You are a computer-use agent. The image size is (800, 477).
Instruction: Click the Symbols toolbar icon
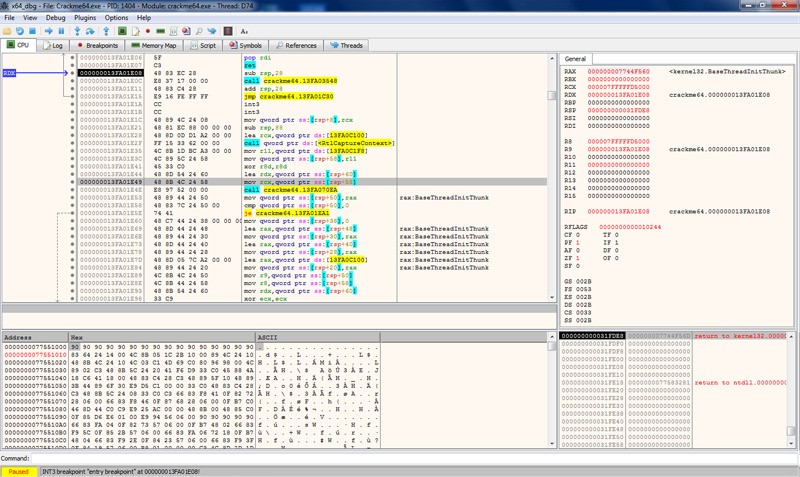[186, 31]
